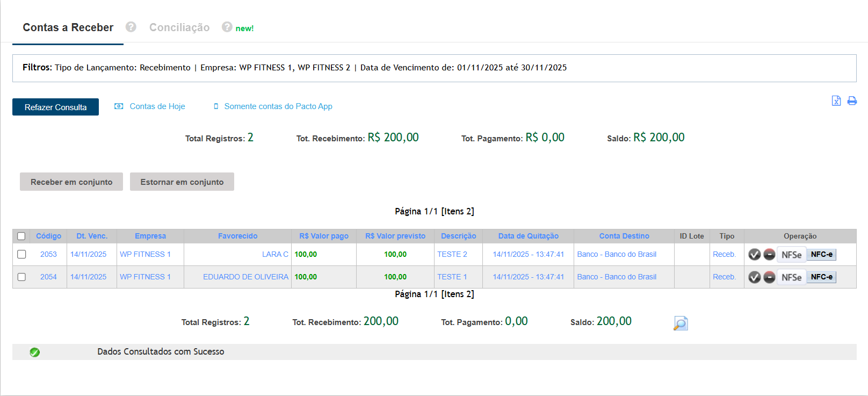
Task: Check the box for entry 2053
Action: 21,254
